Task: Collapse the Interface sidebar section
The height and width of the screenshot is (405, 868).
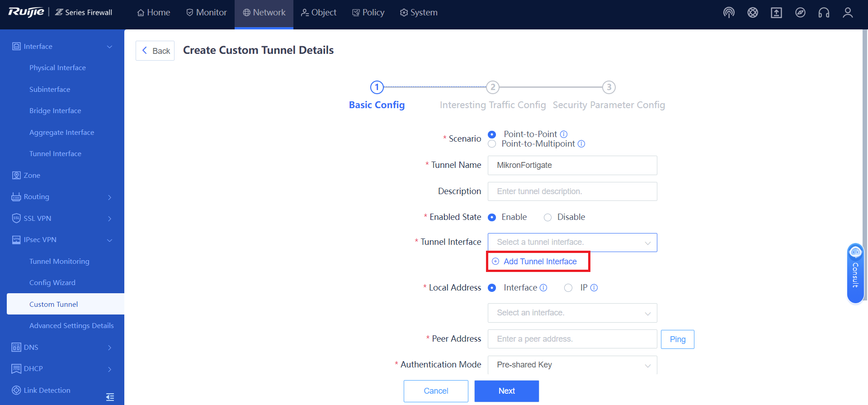Action: (109, 47)
